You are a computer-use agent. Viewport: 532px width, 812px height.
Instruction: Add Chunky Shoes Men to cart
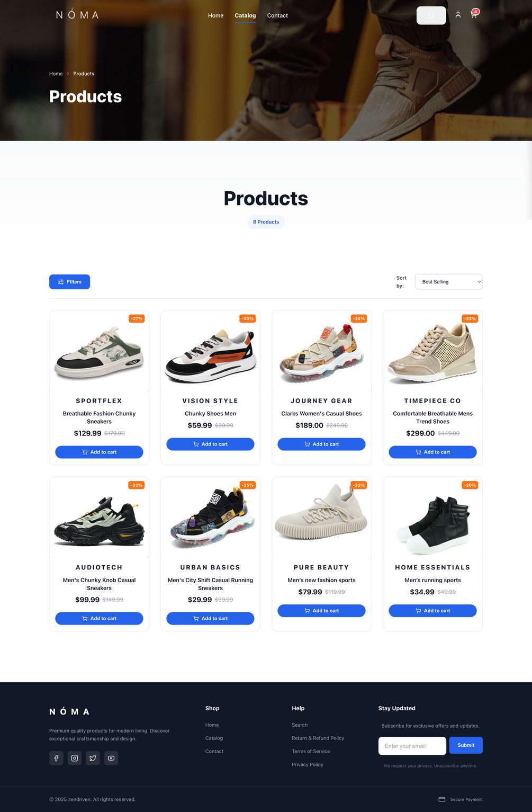(210, 444)
